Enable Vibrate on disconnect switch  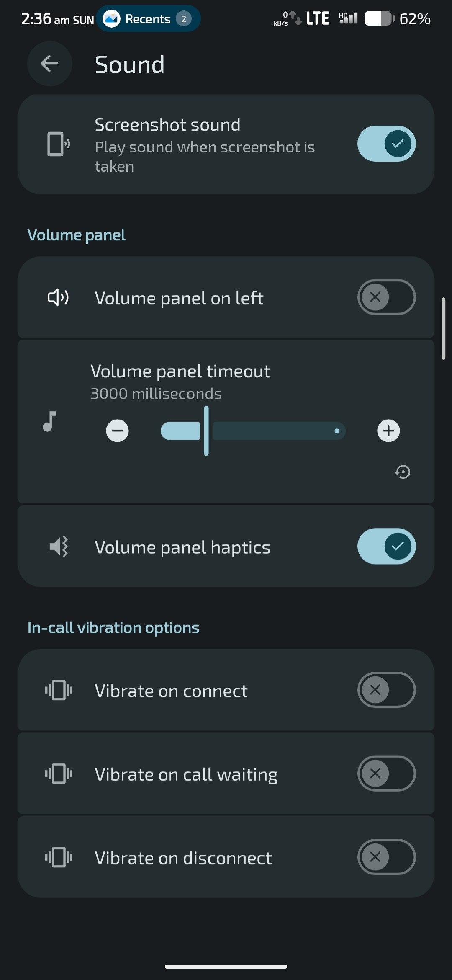coord(386,857)
